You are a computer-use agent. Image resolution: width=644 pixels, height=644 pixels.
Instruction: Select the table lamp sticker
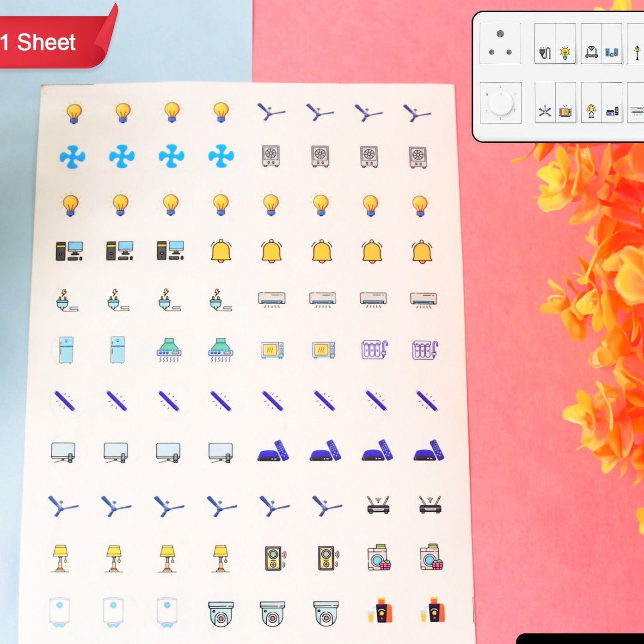(61, 557)
